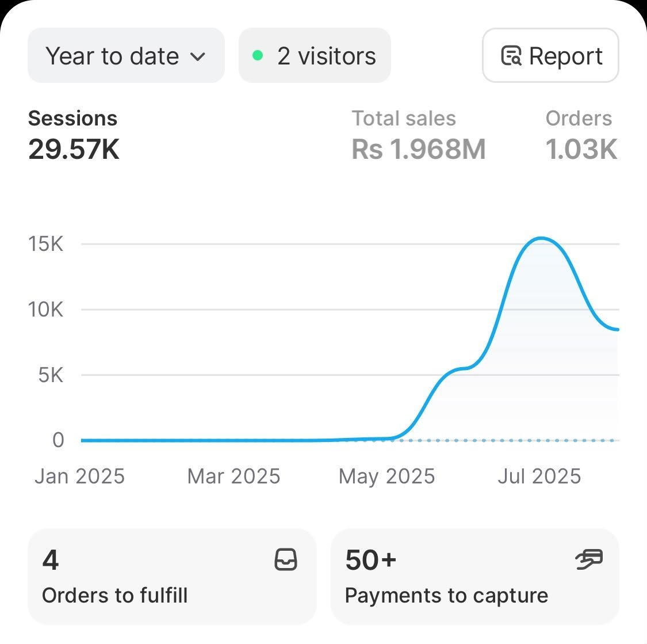
Task: Open the Report button
Action: [550, 55]
